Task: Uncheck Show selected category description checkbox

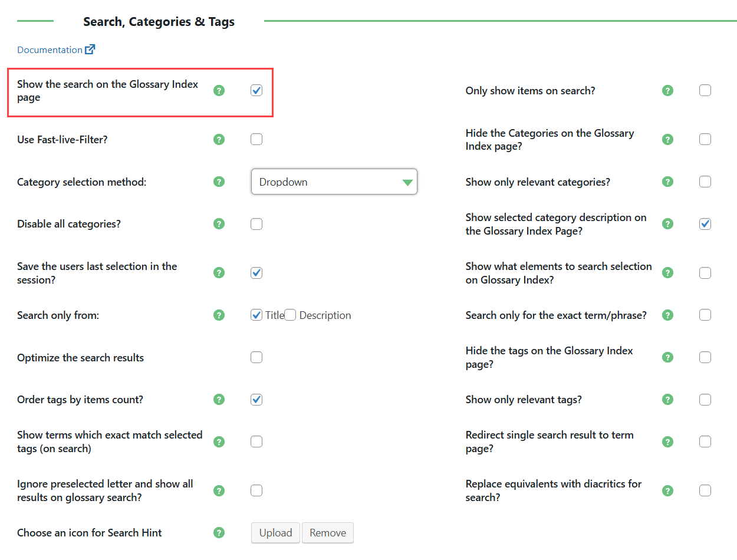Action: click(x=705, y=224)
